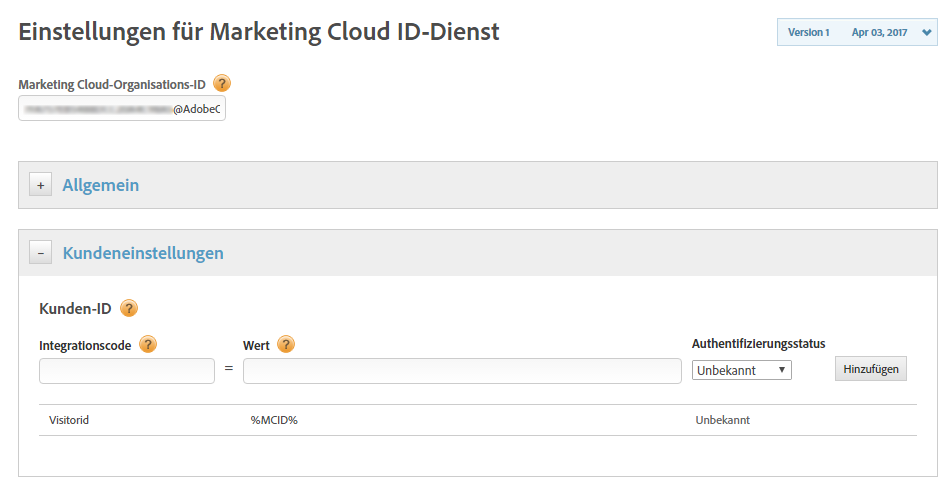Click the page title Einstellungen für Marketing Cloud ID-Dienst
The height and width of the screenshot is (484, 947).
pos(259,32)
